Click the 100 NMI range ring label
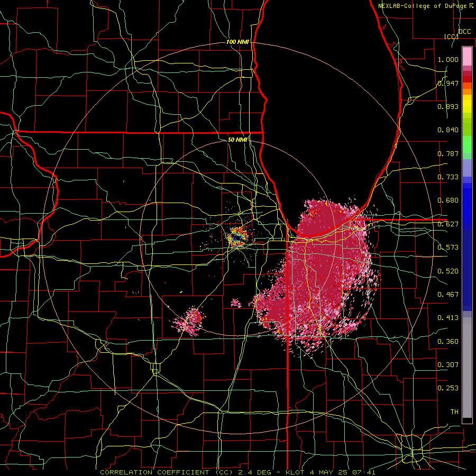The height and width of the screenshot is (476, 476). click(x=237, y=42)
